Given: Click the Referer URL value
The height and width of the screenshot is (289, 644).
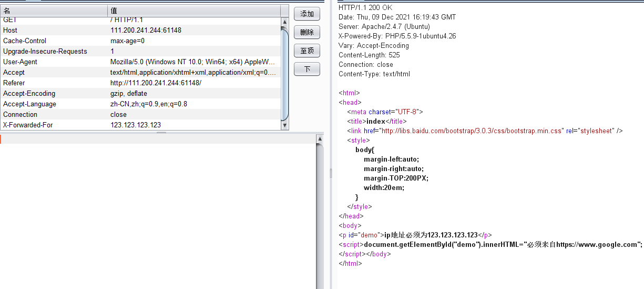Looking at the screenshot, I should 156,83.
